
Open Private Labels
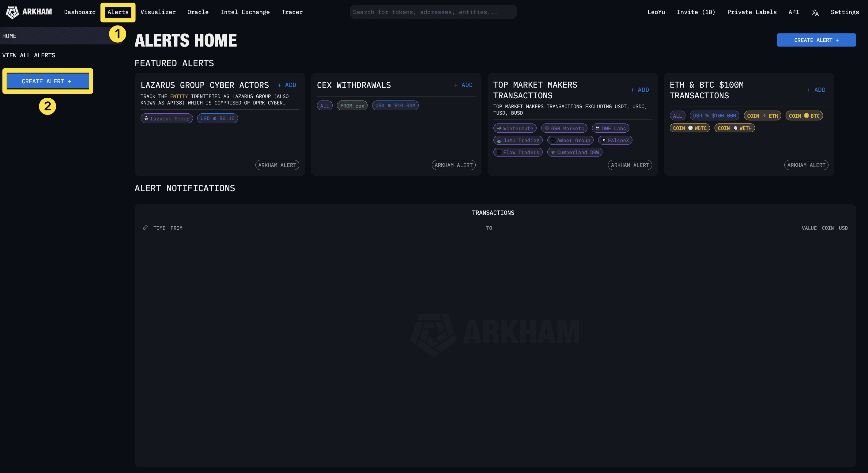click(x=752, y=12)
